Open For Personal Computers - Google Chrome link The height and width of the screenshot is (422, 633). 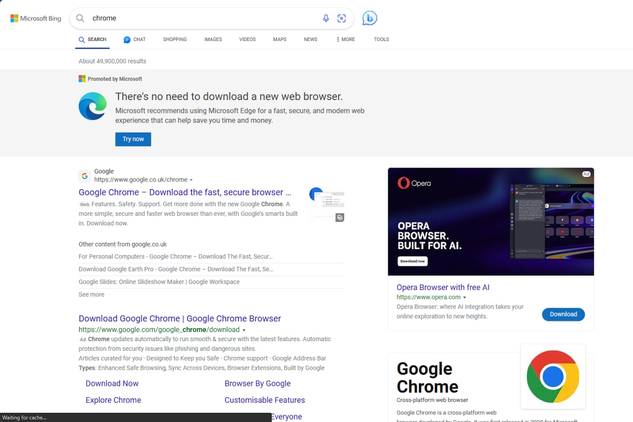[x=175, y=256]
